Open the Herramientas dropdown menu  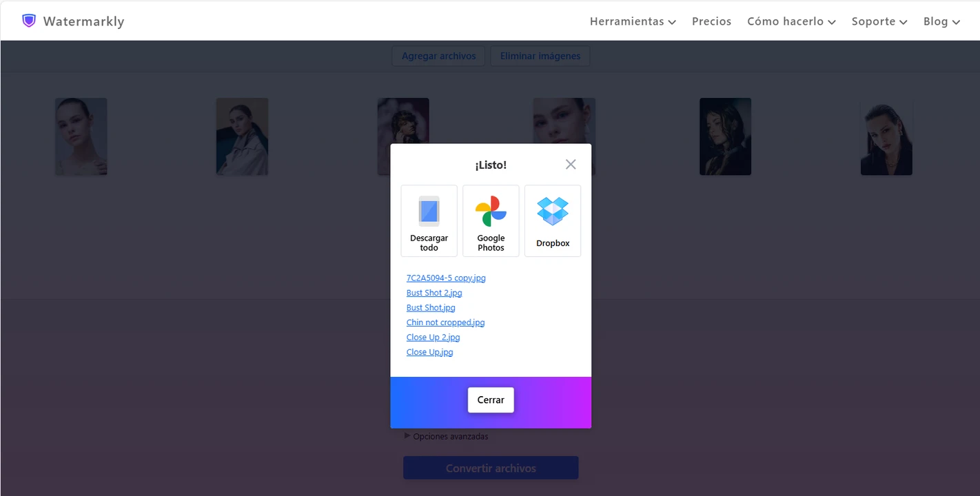[632, 21]
